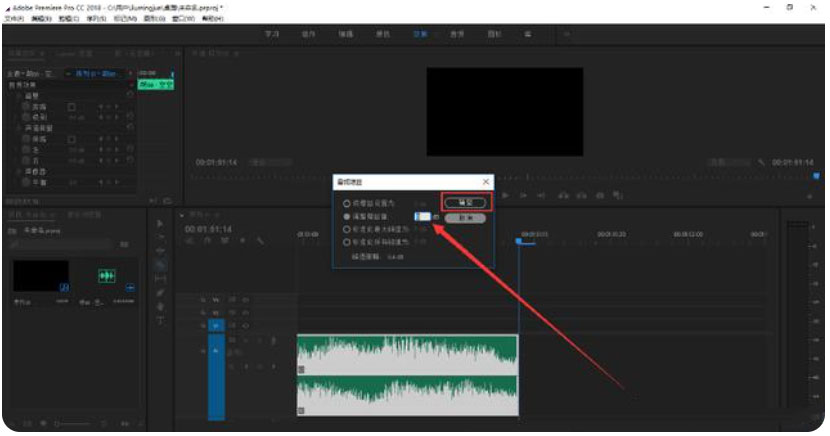Click the highlighted gain dB input field
This screenshot has height=436, width=830.
422,216
